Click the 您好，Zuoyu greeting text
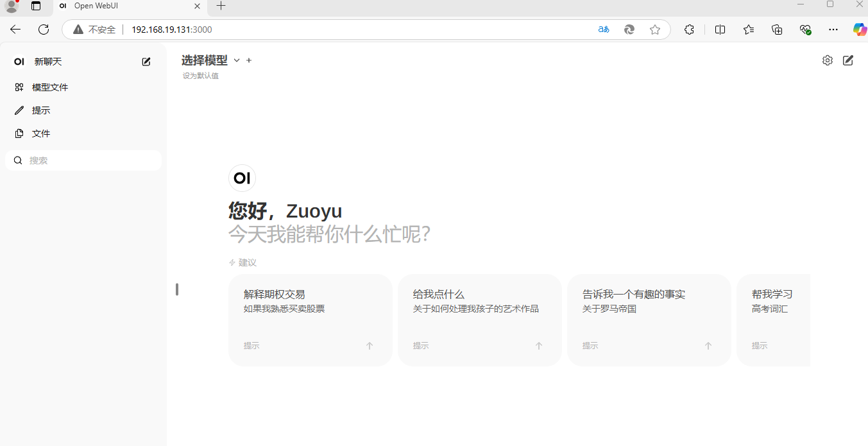The height and width of the screenshot is (446, 868). 285,211
